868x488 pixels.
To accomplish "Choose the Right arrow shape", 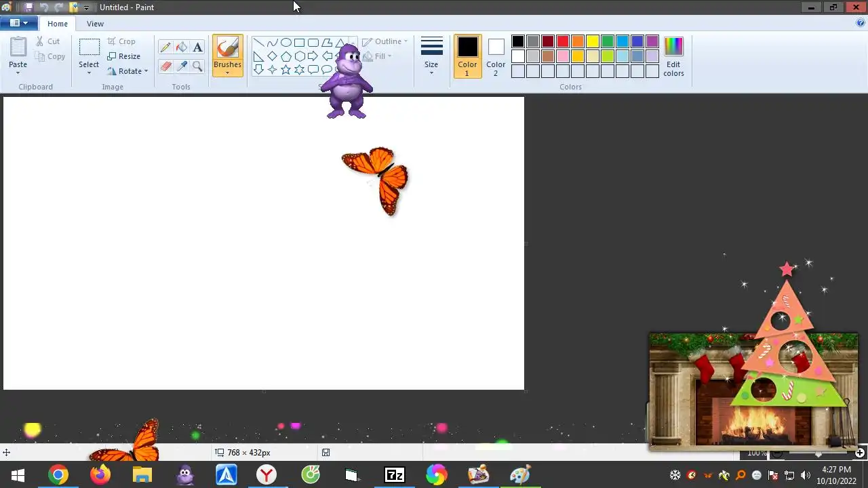I will 313,56.
